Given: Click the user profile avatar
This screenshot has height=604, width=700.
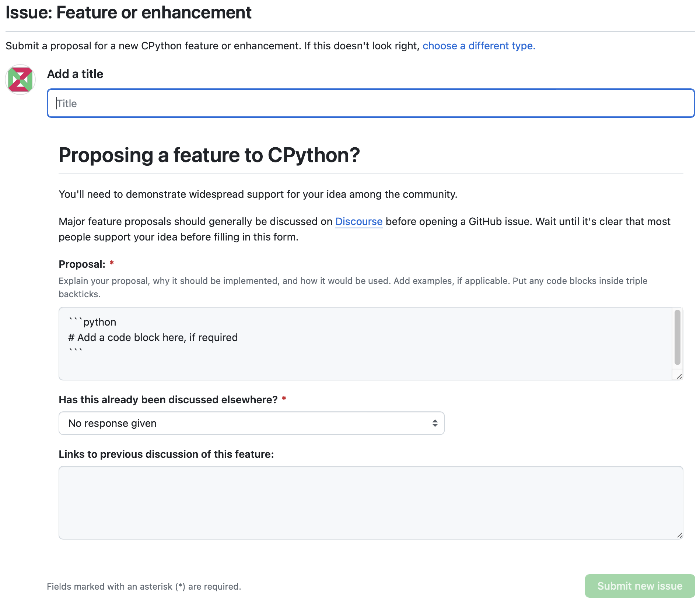Looking at the screenshot, I should point(20,80).
